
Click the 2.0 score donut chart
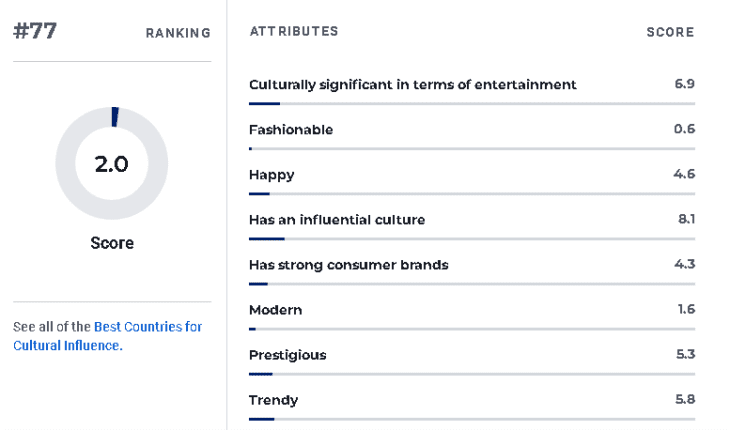tap(112, 163)
